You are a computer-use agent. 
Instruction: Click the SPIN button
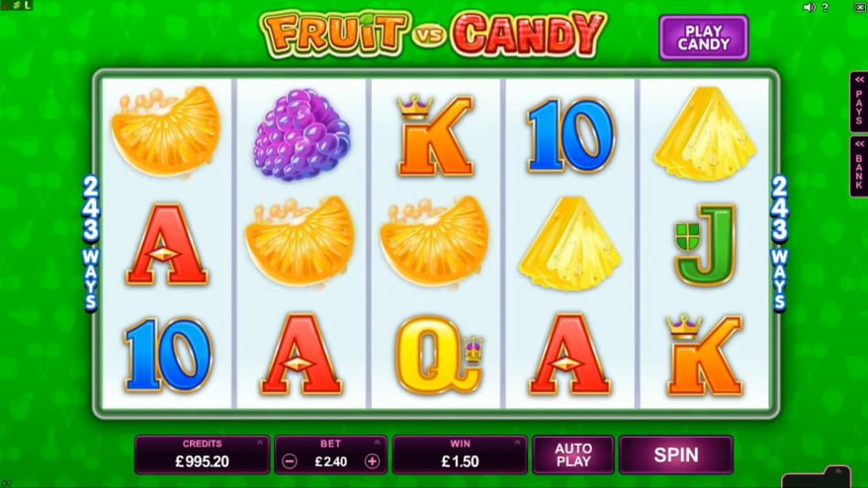[x=676, y=455]
